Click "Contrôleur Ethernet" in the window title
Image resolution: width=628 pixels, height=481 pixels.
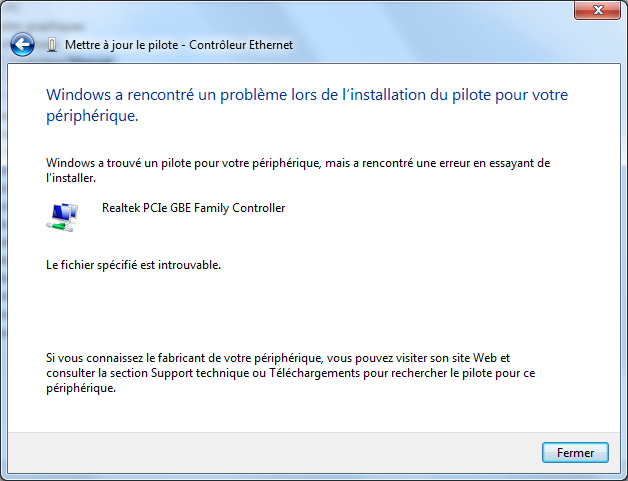click(244, 45)
